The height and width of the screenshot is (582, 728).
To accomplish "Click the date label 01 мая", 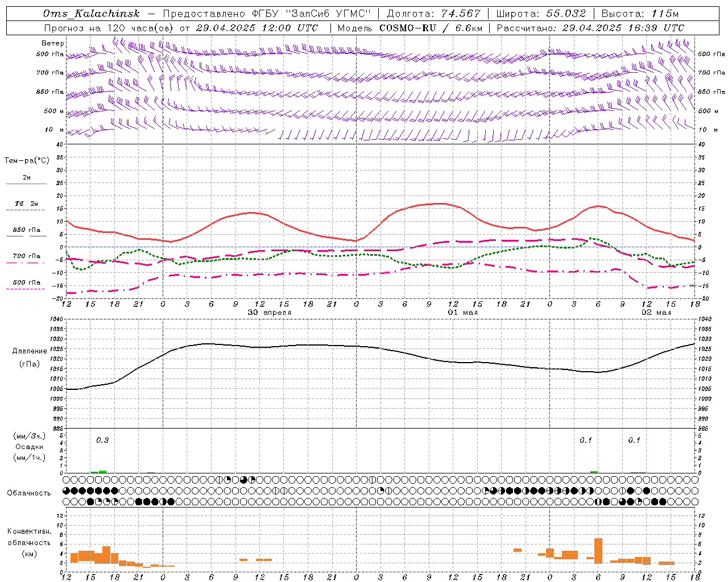I will 463,313.
